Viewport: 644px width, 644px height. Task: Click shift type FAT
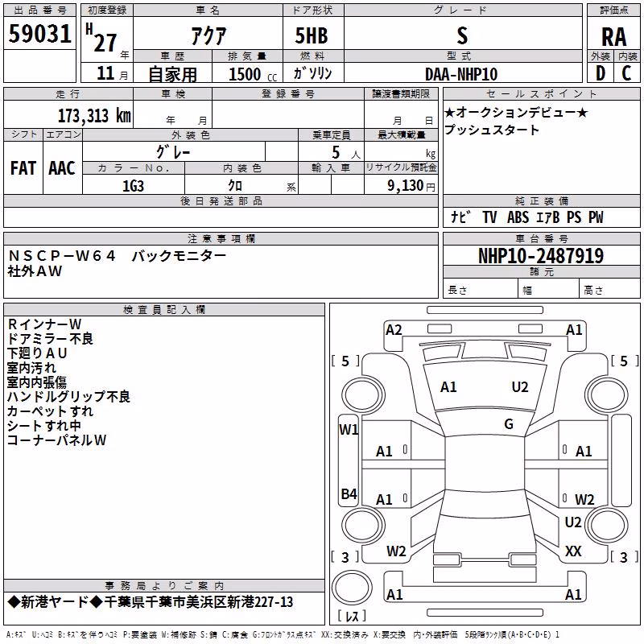pyautogui.click(x=23, y=168)
